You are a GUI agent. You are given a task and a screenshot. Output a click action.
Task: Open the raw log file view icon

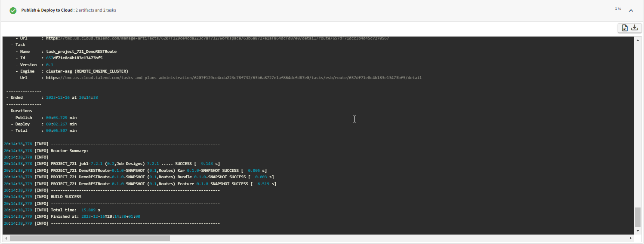pos(624,28)
